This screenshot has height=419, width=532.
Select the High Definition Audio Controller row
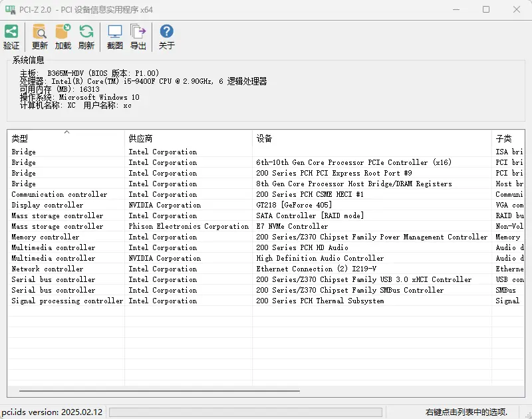pos(266,258)
